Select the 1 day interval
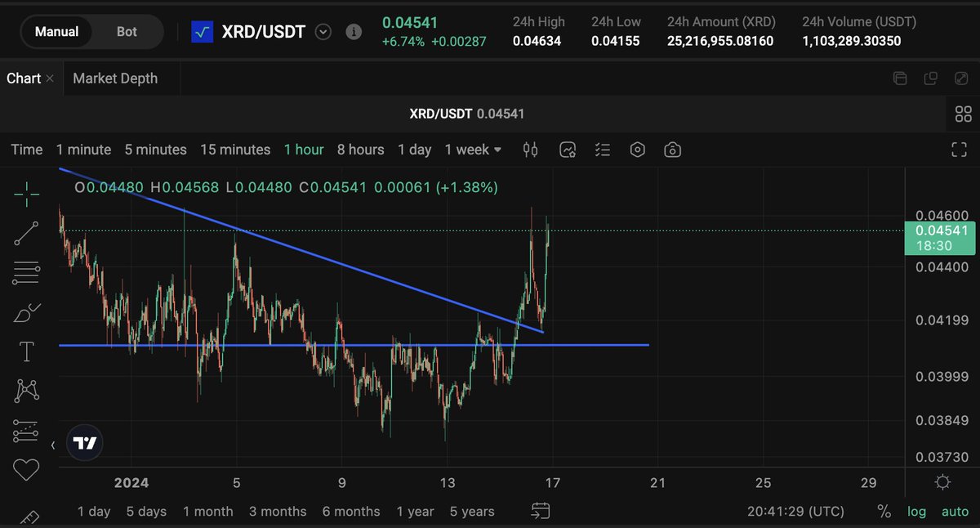 click(414, 150)
